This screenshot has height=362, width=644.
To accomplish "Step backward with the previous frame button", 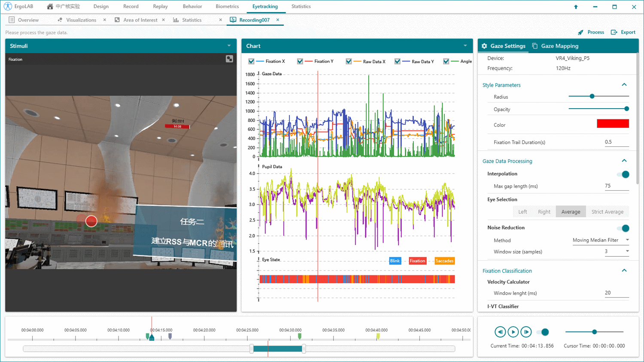I will [500, 332].
